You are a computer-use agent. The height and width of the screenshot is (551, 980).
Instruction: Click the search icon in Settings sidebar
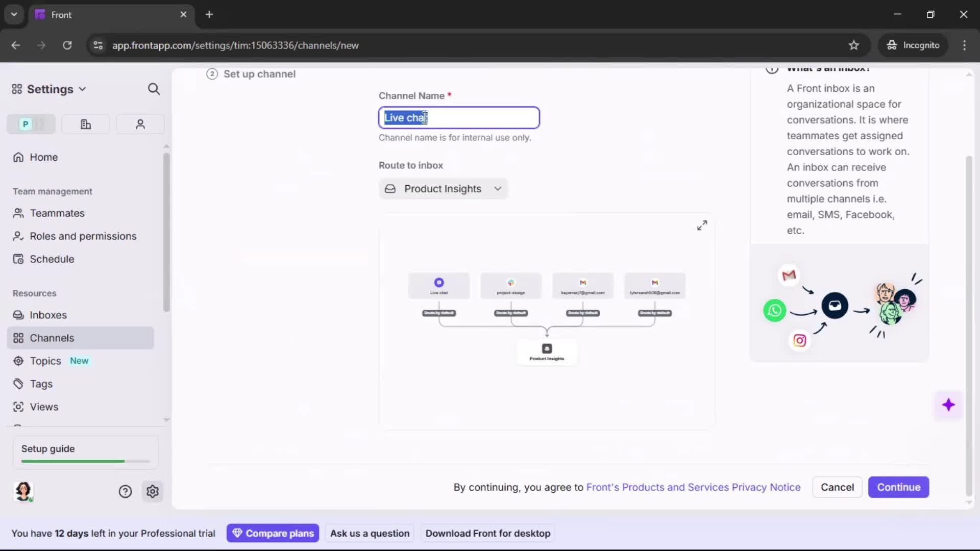click(154, 89)
